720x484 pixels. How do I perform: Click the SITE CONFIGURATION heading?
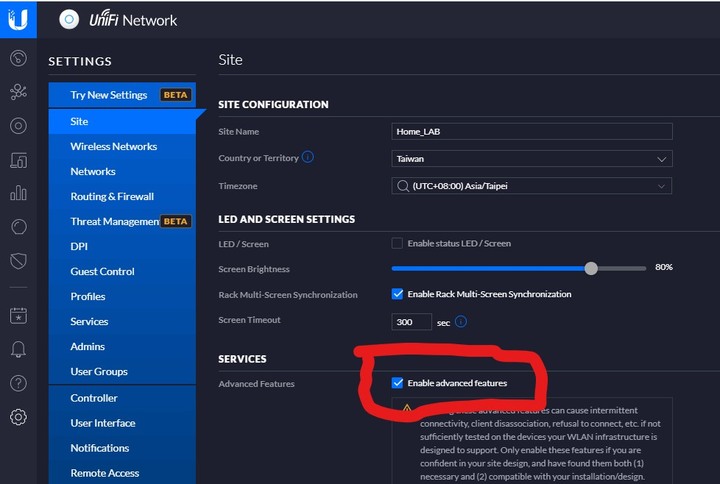click(273, 105)
